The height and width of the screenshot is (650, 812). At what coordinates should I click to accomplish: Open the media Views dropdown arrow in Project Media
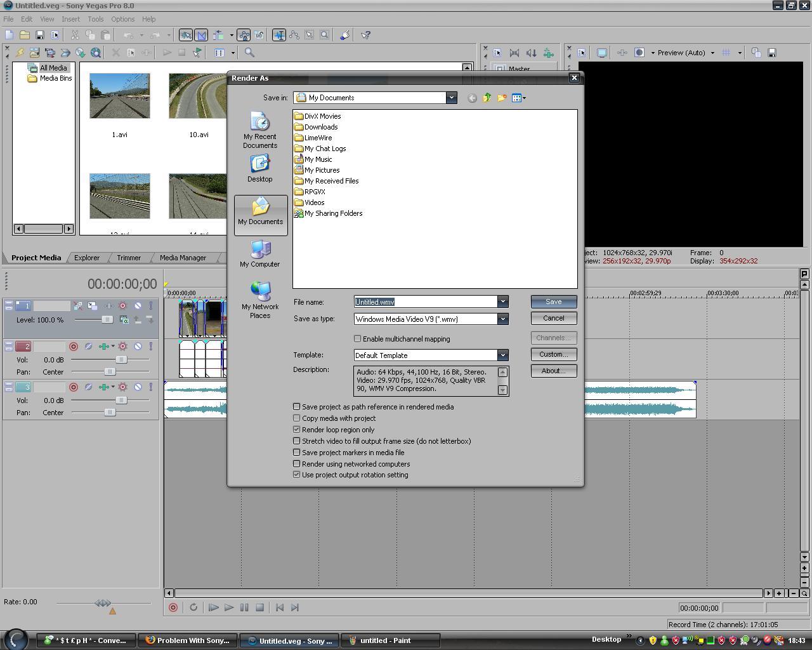click(233, 53)
